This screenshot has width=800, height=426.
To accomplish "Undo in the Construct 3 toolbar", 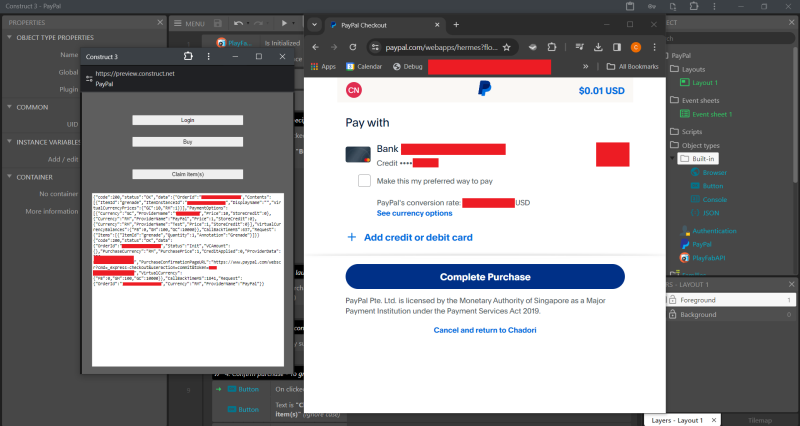I will click(x=238, y=23).
